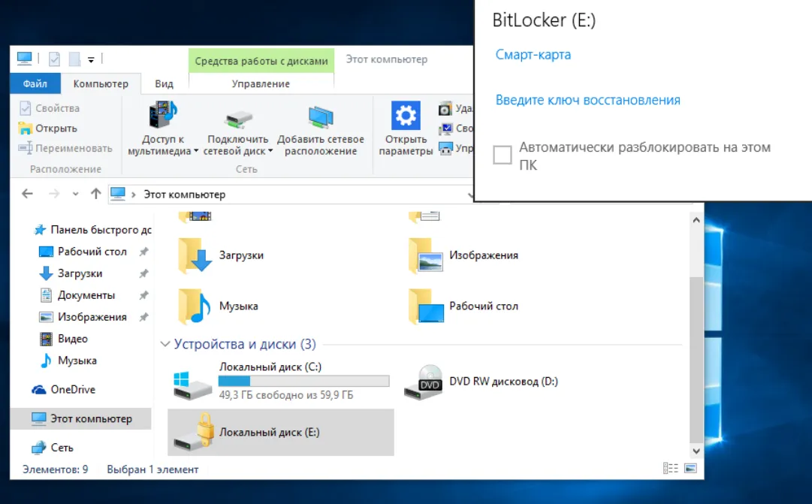Viewport: 812px width, 504px height.
Task: Select Сеть in the navigation pane
Action: pos(53,448)
